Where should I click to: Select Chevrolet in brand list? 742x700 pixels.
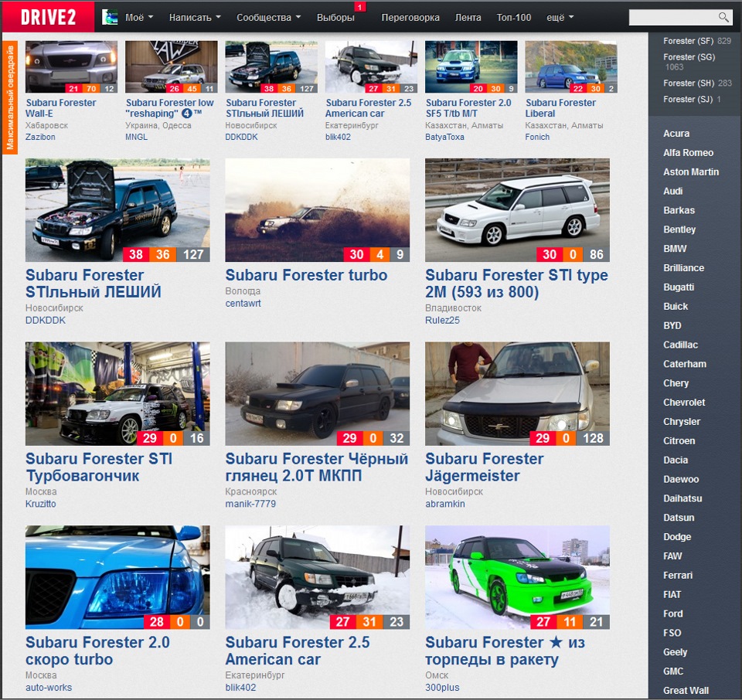point(684,402)
